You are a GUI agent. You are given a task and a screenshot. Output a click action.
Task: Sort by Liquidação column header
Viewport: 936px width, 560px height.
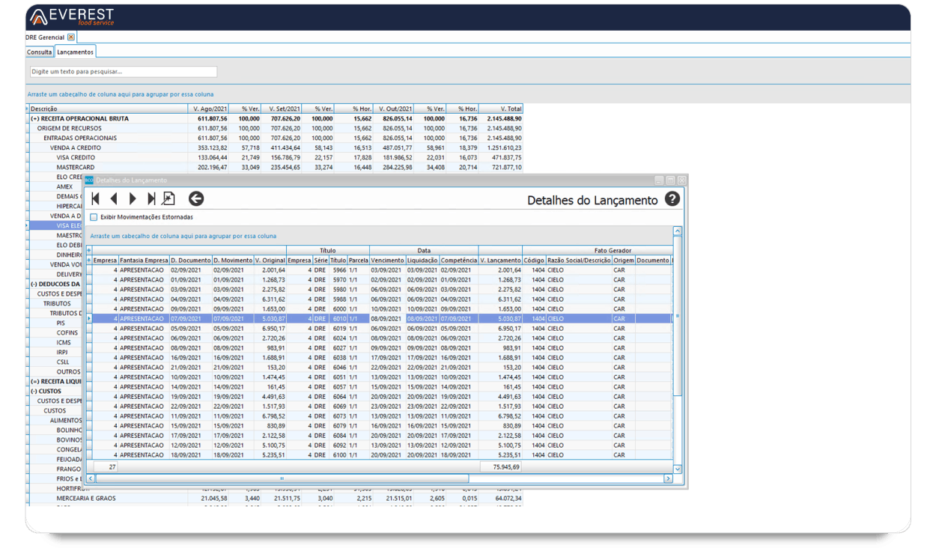(x=422, y=261)
